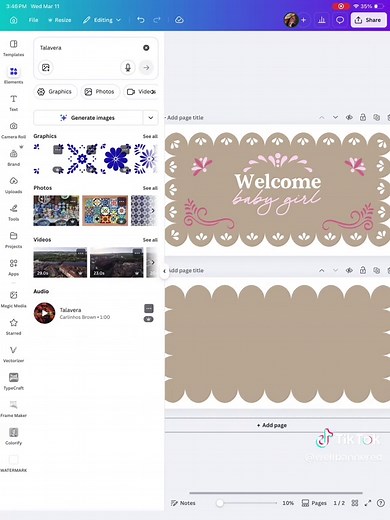Open the Uploads side panel
390x520 pixels.
click(14, 185)
